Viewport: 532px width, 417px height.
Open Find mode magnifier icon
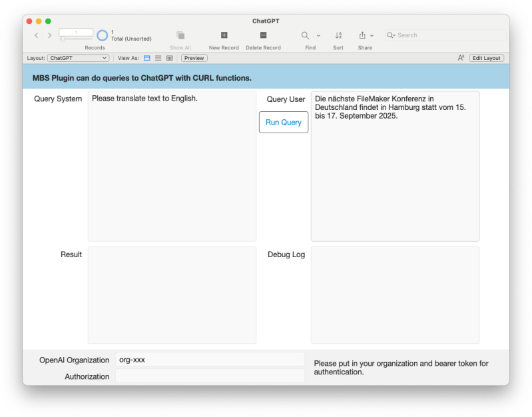[305, 35]
